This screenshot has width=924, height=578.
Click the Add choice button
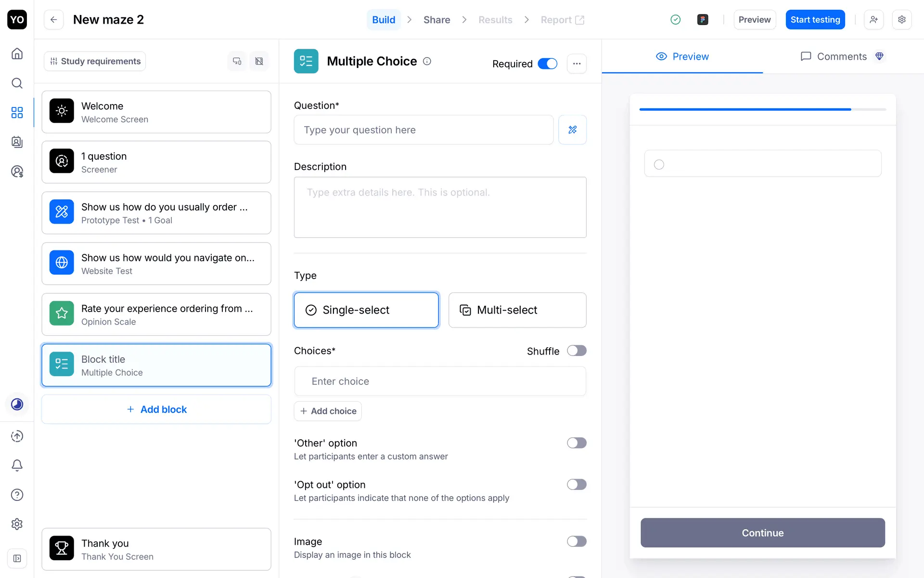point(328,411)
